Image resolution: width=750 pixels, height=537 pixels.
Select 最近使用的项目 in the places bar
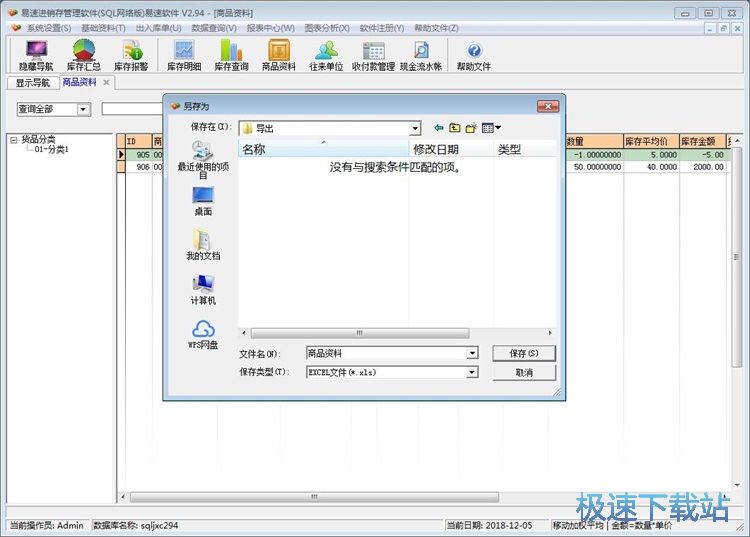pyautogui.click(x=203, y=160)
